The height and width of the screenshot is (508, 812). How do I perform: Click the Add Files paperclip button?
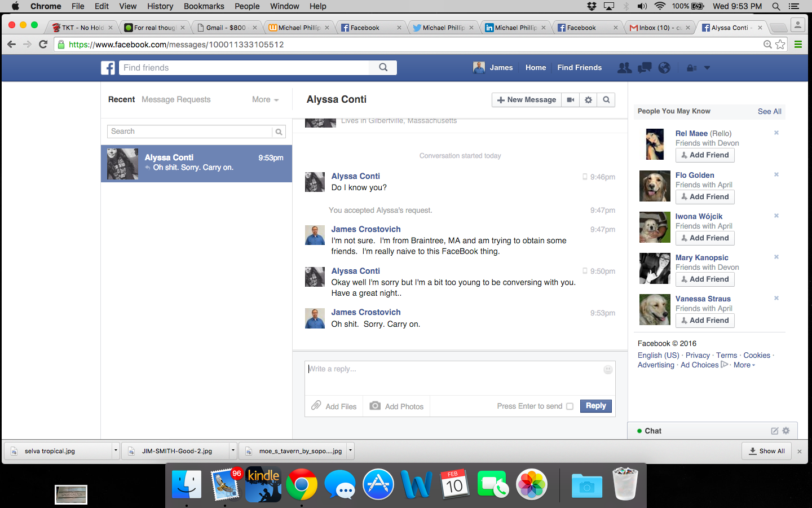(334, 406)
